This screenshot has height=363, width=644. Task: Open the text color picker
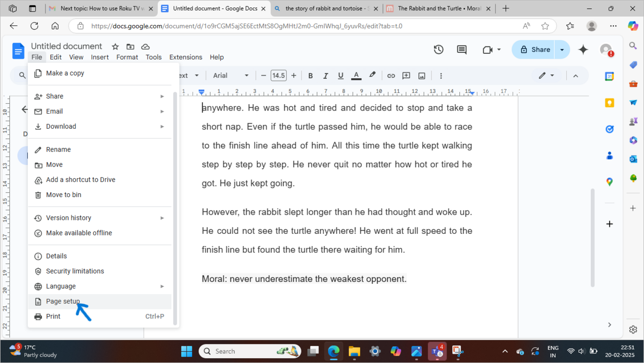[356, 76]
